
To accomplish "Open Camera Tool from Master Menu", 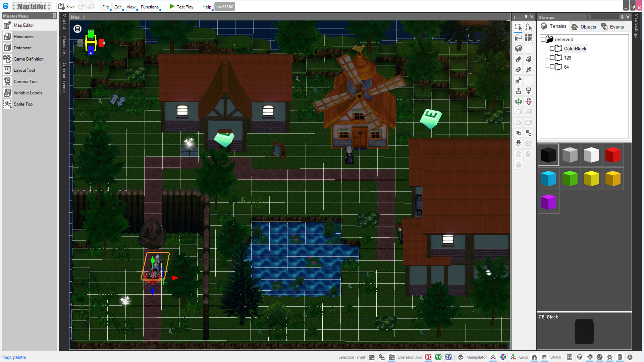I will 30,81.
